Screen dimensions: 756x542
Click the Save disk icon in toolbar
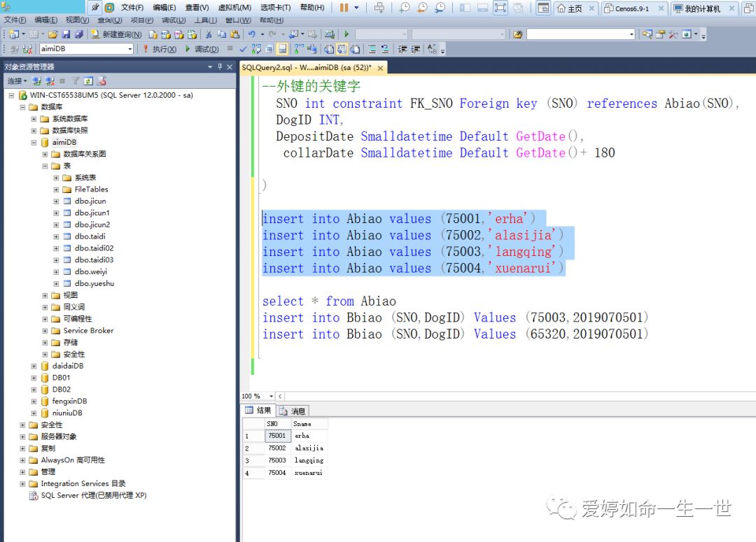click(66, 34)
